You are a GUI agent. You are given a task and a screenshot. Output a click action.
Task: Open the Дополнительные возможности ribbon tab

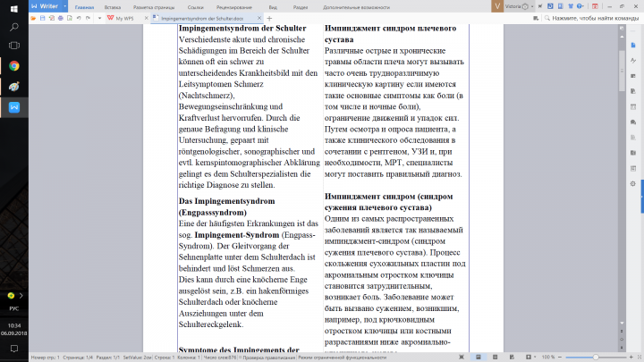point(356,7)
